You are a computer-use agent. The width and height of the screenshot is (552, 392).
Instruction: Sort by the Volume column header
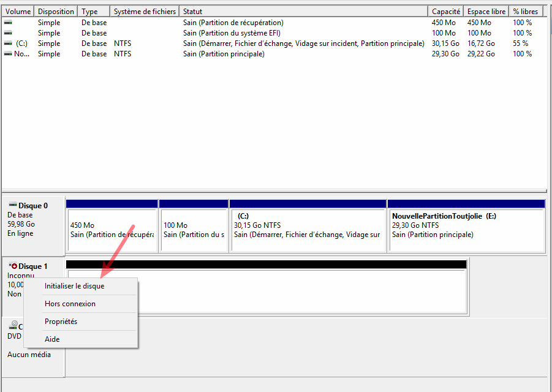18,11
